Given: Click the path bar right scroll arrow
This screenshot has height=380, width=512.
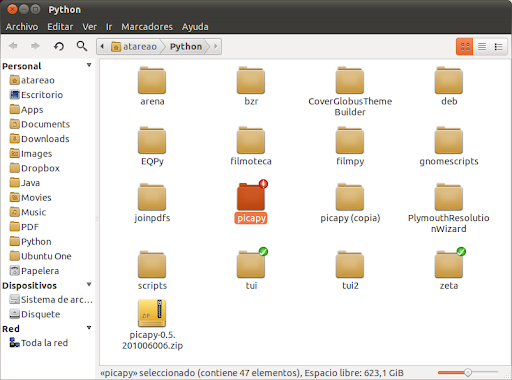Looking at the screenshot, I should [216, 46].
